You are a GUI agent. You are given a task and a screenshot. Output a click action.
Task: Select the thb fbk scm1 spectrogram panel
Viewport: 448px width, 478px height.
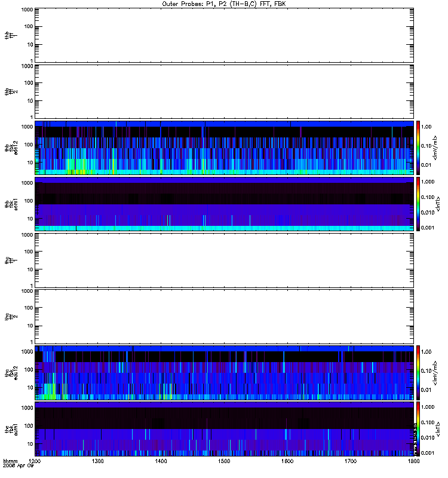[224, 204]
